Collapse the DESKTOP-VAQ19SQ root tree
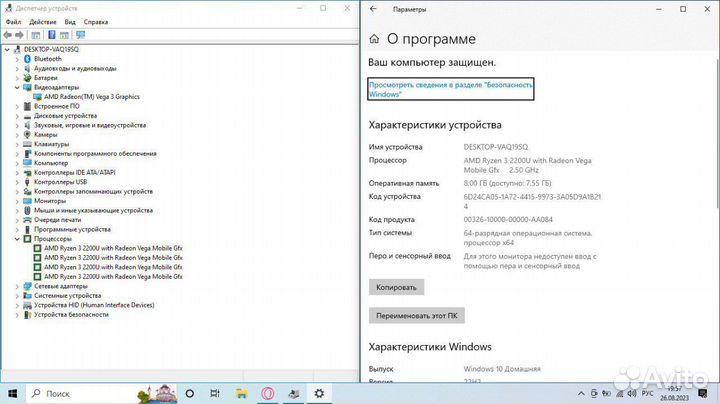Image resolution: width=720 pixels, height=404 pixels. click(x=7, y=49)
